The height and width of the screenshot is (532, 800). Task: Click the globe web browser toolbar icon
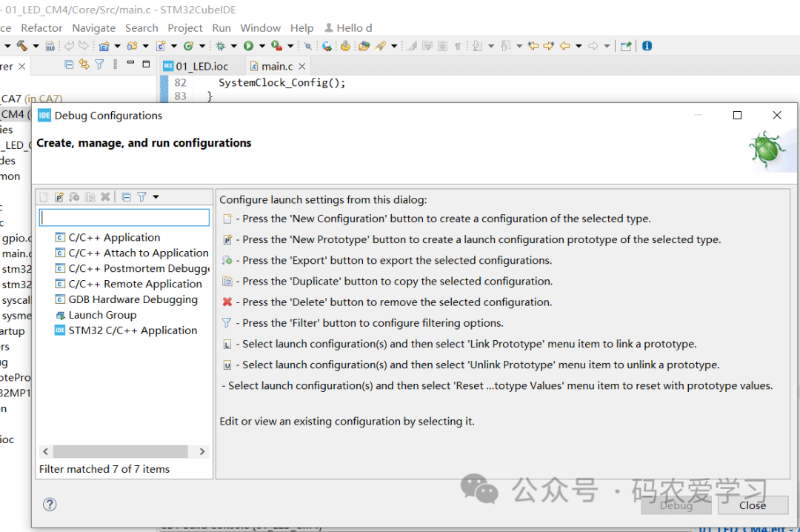click(x=327, y=46)
